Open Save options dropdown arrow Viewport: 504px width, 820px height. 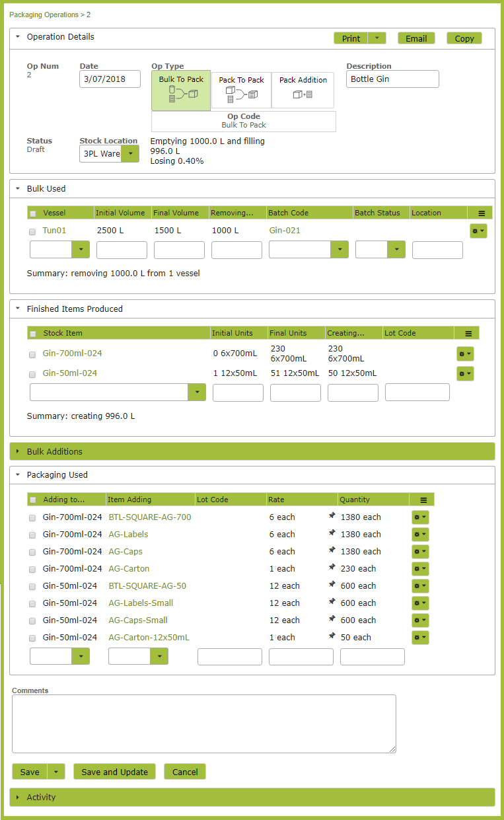coord(57,772)
